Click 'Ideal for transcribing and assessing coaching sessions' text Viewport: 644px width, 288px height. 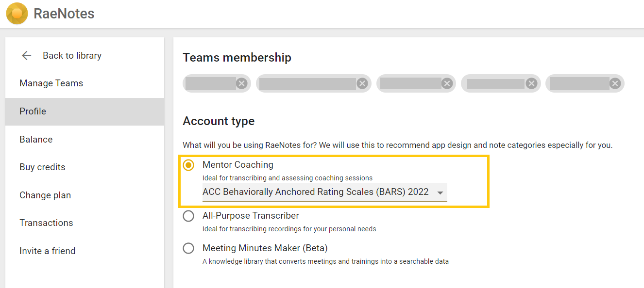(288, 178)
